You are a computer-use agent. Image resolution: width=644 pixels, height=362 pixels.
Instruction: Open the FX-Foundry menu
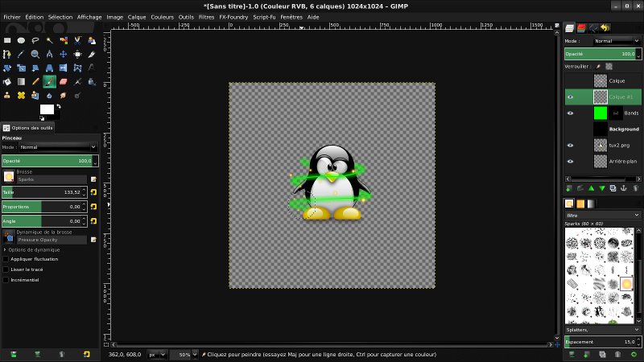233,17
